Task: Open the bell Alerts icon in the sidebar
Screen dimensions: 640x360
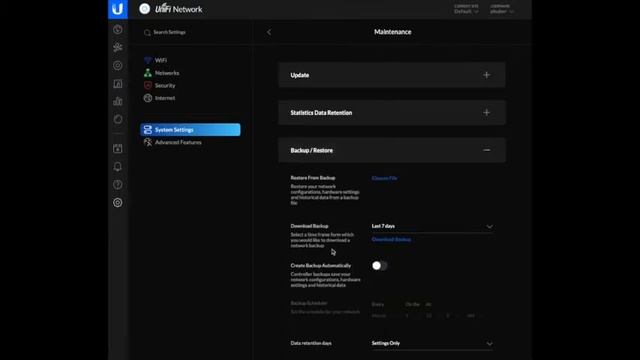Action: pyautogui.click(x=118, y=167)
